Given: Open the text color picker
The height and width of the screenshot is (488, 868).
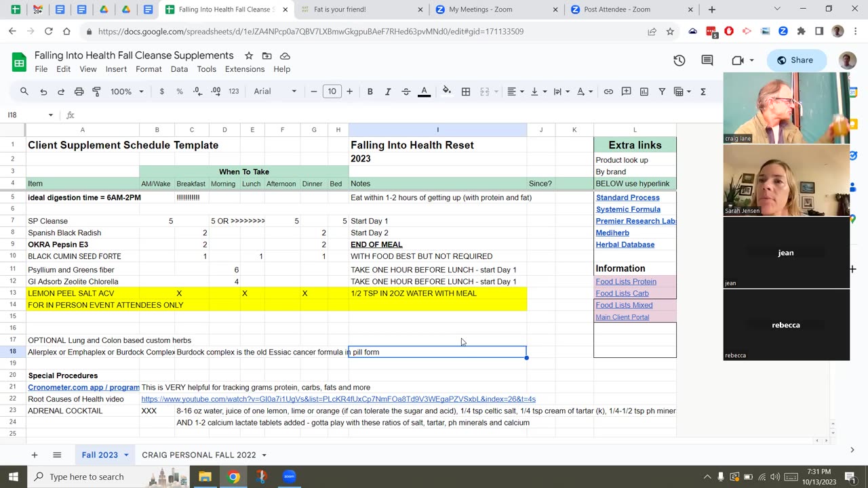Looking at the screenshot, I should [424, 91].
